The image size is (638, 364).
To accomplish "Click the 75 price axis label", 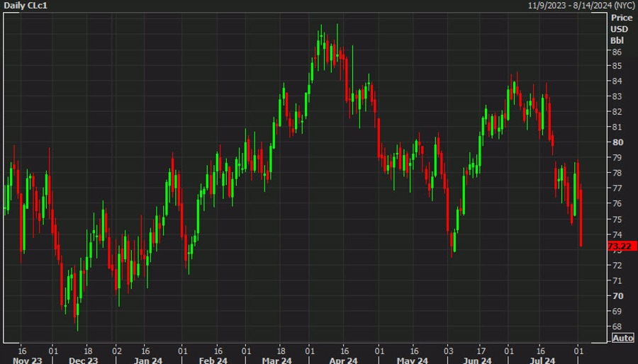I will coord(617,220).
